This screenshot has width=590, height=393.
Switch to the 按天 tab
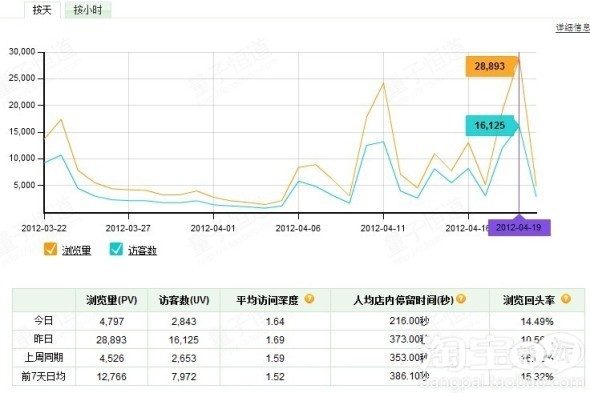point(42,10)
